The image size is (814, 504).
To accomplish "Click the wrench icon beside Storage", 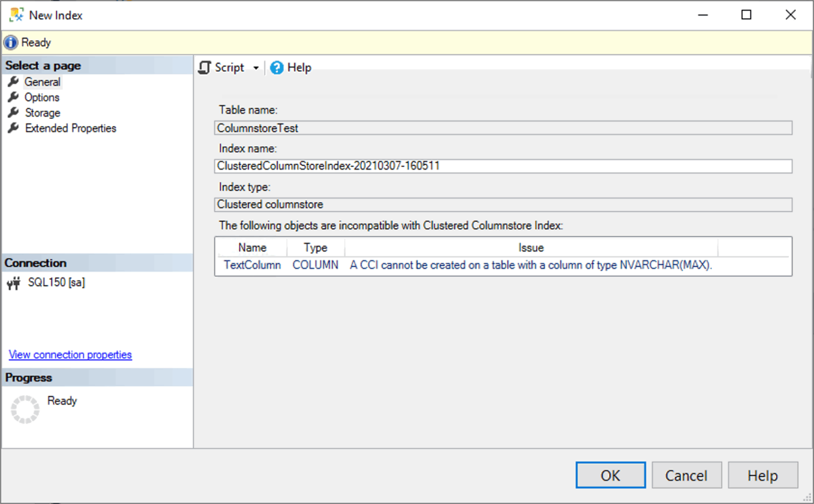I will pyautogui.click(x=13, y=113).
